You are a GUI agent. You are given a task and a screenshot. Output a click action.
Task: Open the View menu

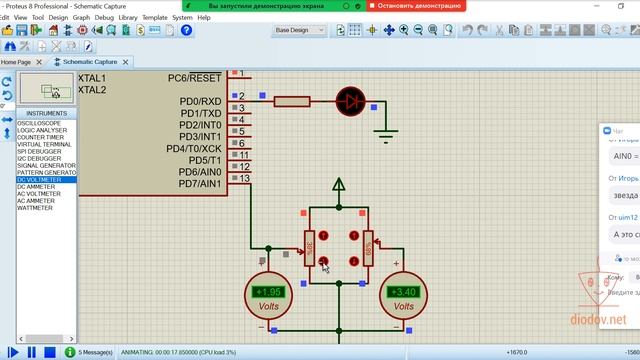pyautogui.click(x=20, y=18)
